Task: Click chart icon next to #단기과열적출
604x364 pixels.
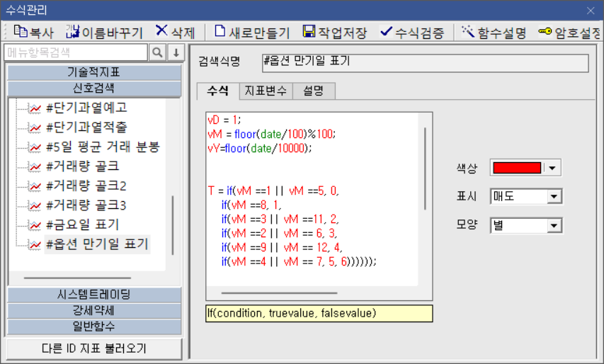Action: (35, 127)
